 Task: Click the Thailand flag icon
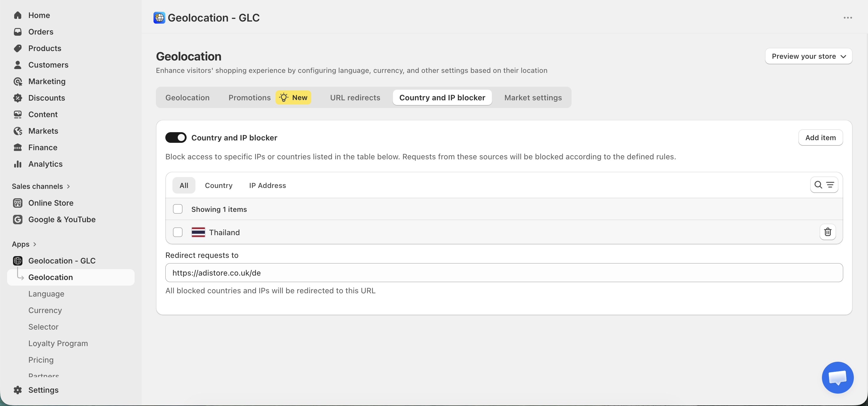click(x=198, y=232)
